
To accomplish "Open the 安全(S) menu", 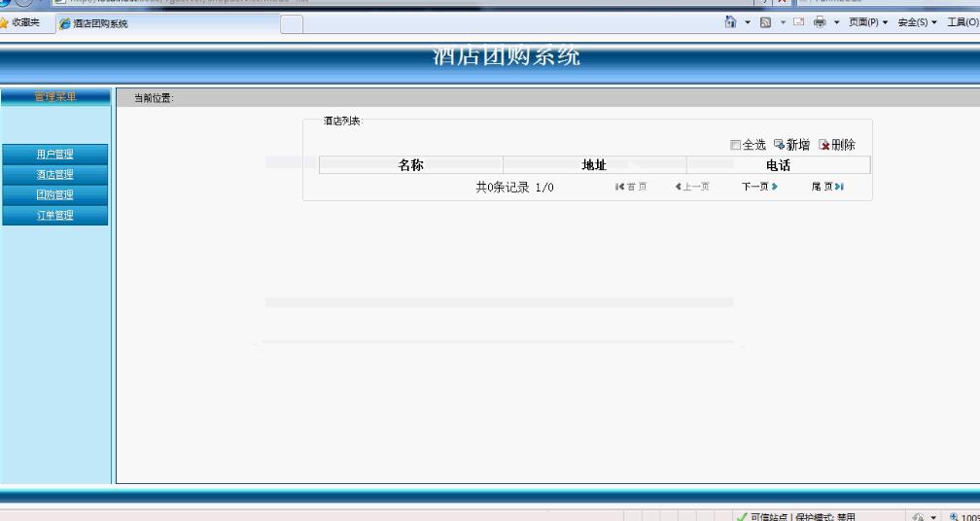I will click(x=918, y=22).
